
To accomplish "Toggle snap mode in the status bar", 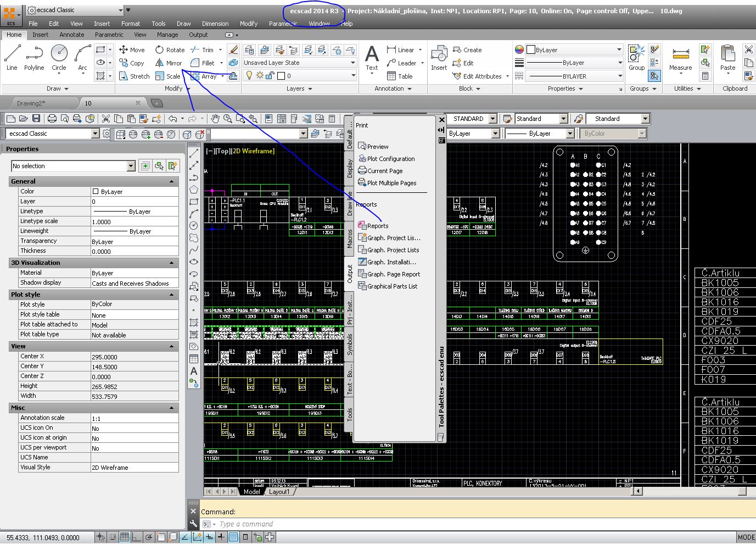I will pyautogui.click(x=113, y=537).
